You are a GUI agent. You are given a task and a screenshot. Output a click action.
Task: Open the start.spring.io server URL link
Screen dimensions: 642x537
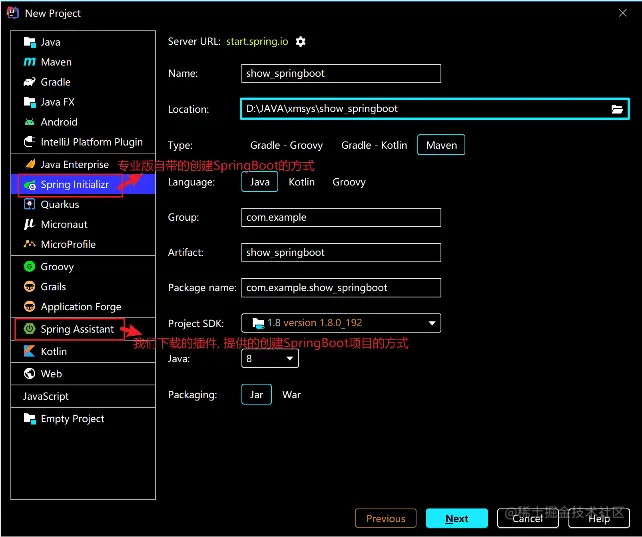pyautogui.click(x=257, y=42)
